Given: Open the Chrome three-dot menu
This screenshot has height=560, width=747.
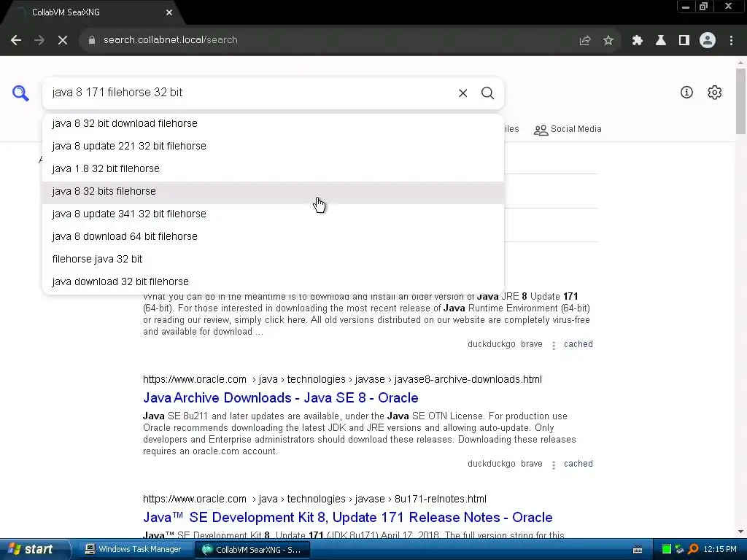Looking at the screenshot, I should coord(731,41).
